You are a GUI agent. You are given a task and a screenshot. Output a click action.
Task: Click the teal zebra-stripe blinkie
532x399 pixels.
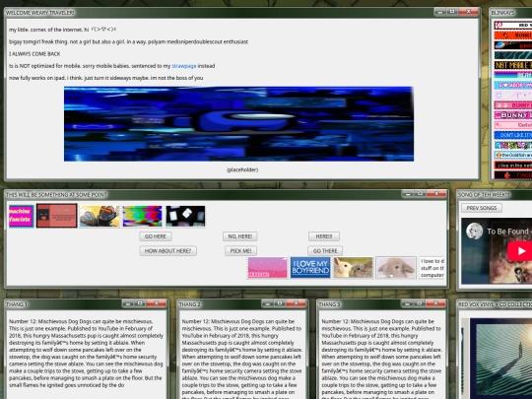pyautogui.click(x=513, y=55)
